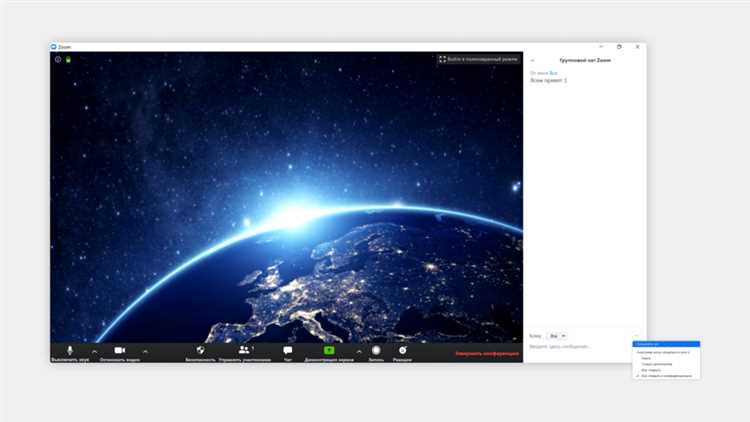Choose Host only chat permission

click(656, 364)
